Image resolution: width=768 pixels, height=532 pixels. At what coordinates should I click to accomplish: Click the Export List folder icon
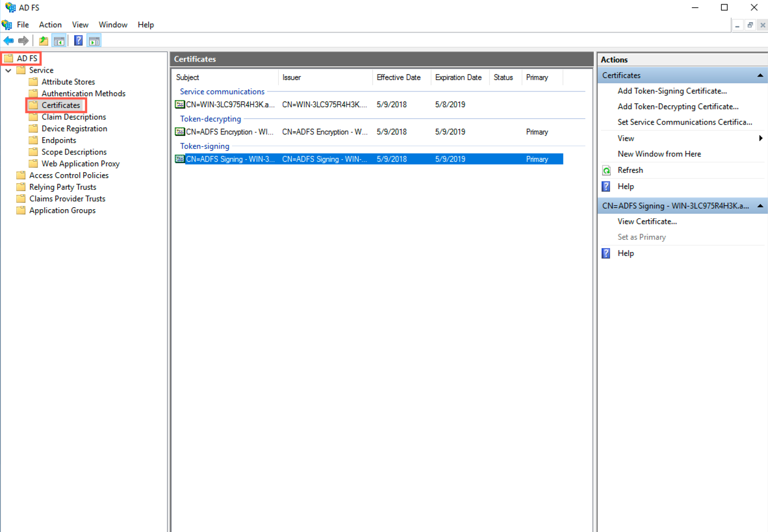[43, 40]
